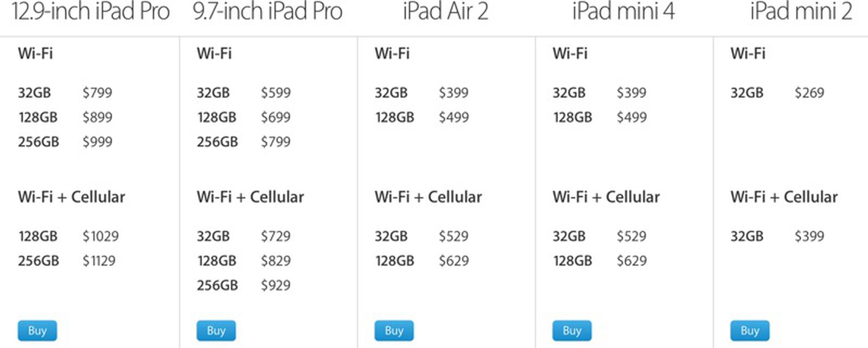Image resolution: width=868 pixels, height=348 pixels.
Task: Click Buy under 12.9-inch iPad Pro
Action: pos(37,331)
